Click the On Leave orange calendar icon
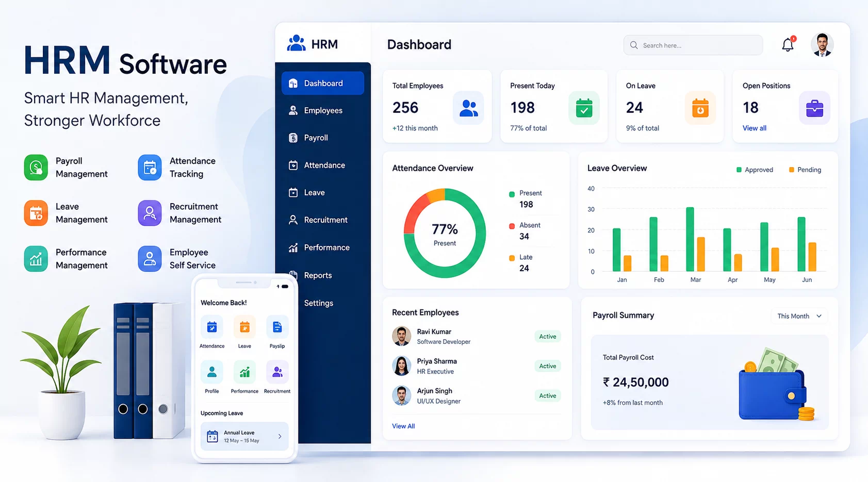The height and width of the screenshot is (482, 868). point(700,108)
